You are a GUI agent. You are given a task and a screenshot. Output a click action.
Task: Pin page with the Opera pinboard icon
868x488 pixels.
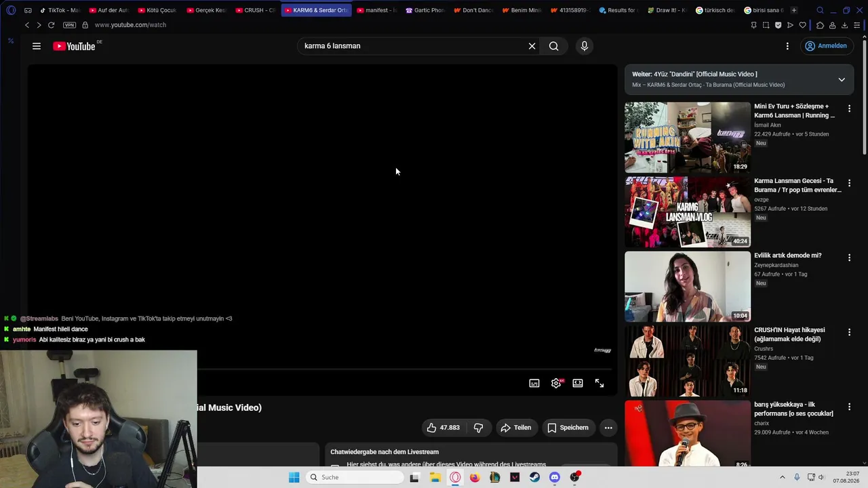(753, 25)
